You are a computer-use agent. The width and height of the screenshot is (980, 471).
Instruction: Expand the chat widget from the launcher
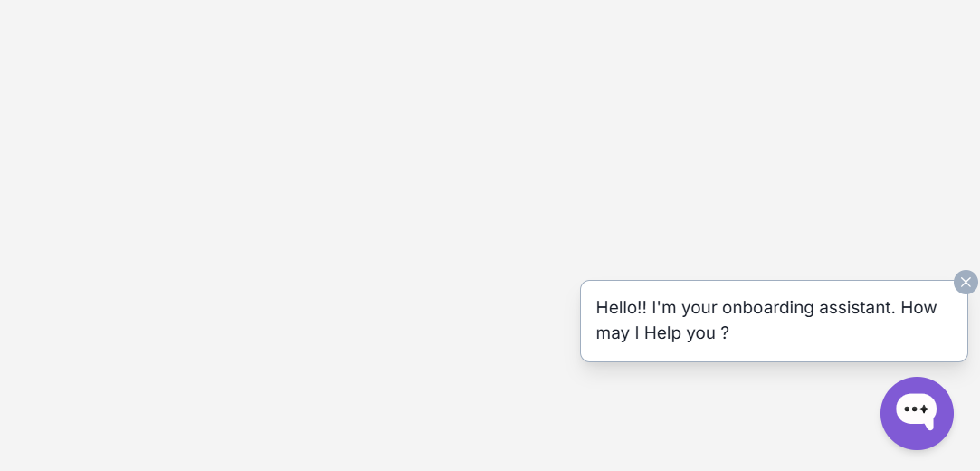[x=917, y=413]
